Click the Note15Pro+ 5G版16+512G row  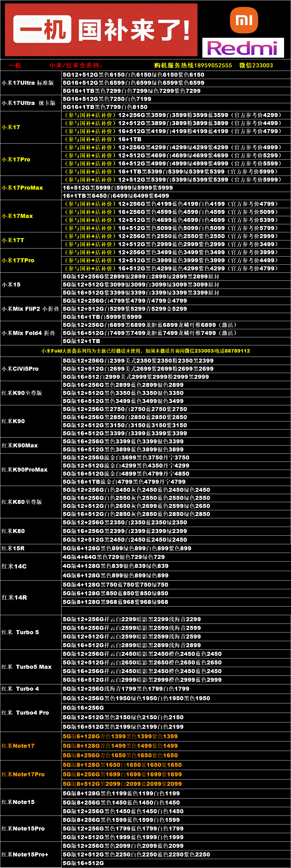pos(176,864)
